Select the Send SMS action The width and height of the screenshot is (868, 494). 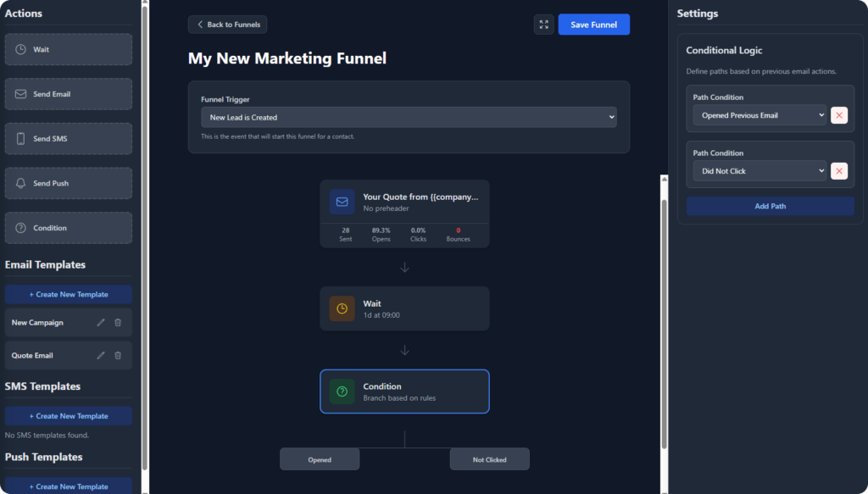(69, 139)
